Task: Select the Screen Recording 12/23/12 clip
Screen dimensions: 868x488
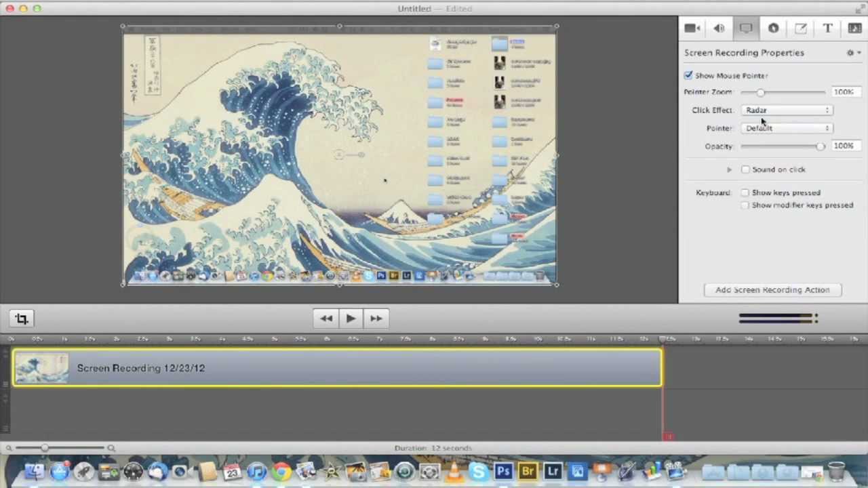Action: point(337,368)
